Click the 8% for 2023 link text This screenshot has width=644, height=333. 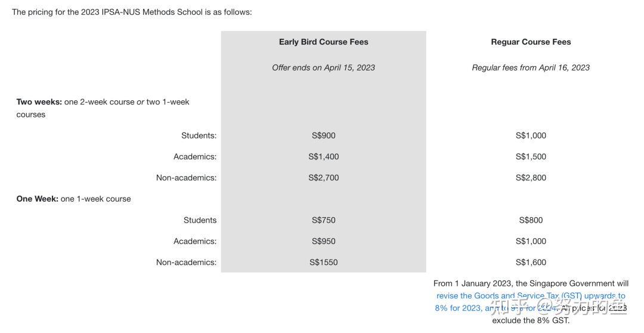tap(459, 308)
